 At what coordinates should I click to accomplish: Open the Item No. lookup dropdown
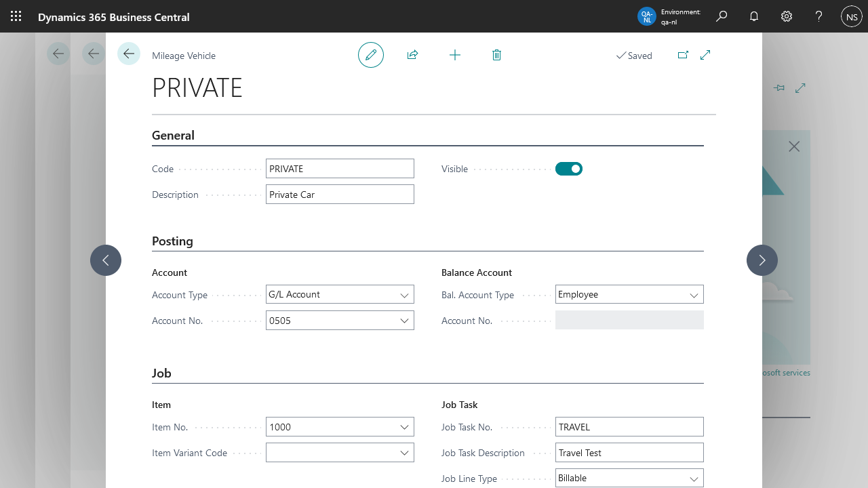(404, 427)
